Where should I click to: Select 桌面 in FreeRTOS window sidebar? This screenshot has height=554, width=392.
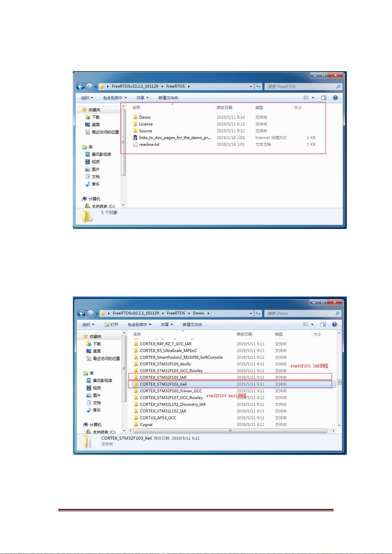click(95, 125)
